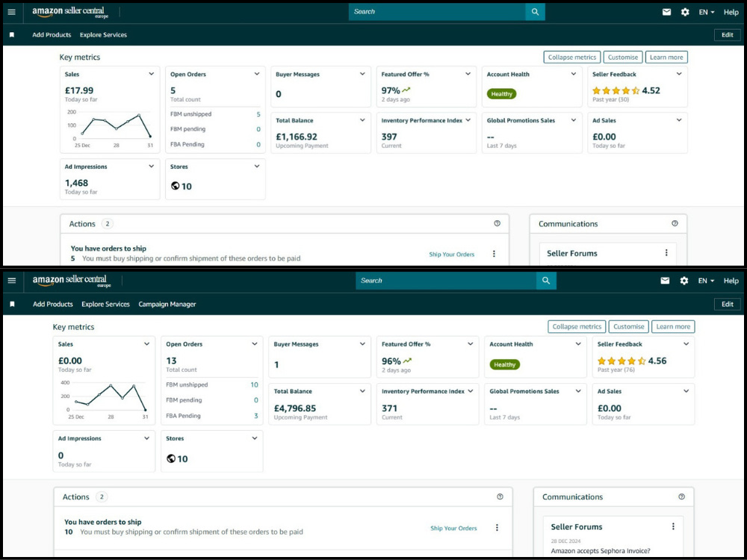Click Ship Your Orders link for 5 orders

coord(452,255)
